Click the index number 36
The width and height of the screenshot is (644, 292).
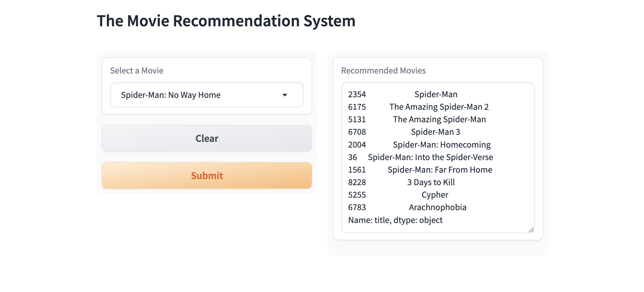tap(352, 157)
